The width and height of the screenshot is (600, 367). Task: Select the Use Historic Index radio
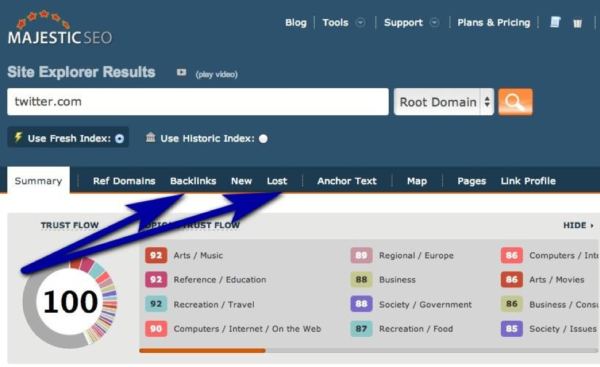click(263, 139)
